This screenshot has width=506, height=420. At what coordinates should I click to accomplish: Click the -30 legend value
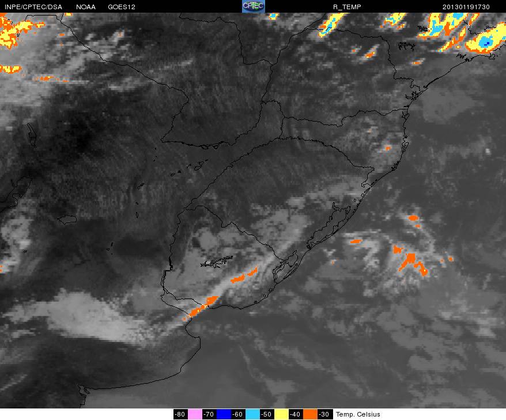(324, 414)
